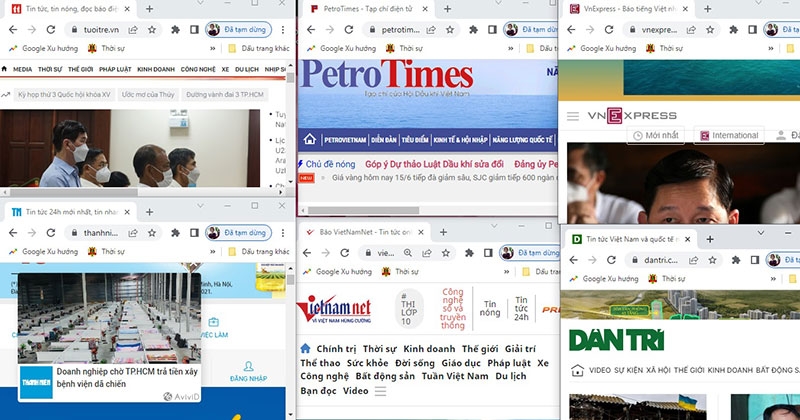800x420 pixels.
Task: Open KINH DOANH section on Dân Trí
Action: [730, 370]
